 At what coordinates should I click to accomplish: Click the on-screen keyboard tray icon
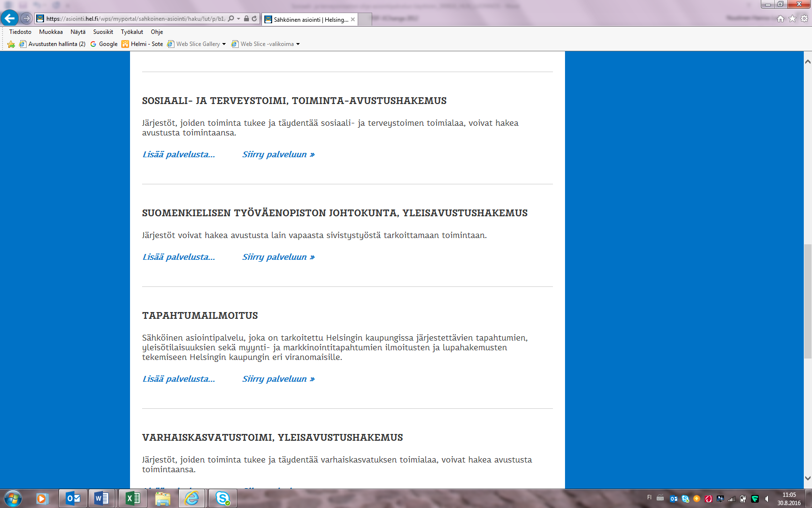tap(660, 498)
